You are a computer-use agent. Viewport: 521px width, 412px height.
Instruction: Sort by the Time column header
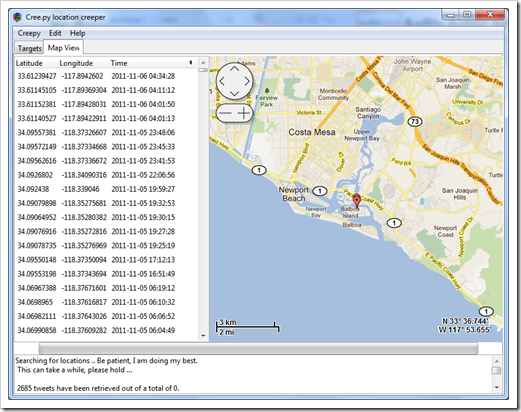(x=119, y=63)
